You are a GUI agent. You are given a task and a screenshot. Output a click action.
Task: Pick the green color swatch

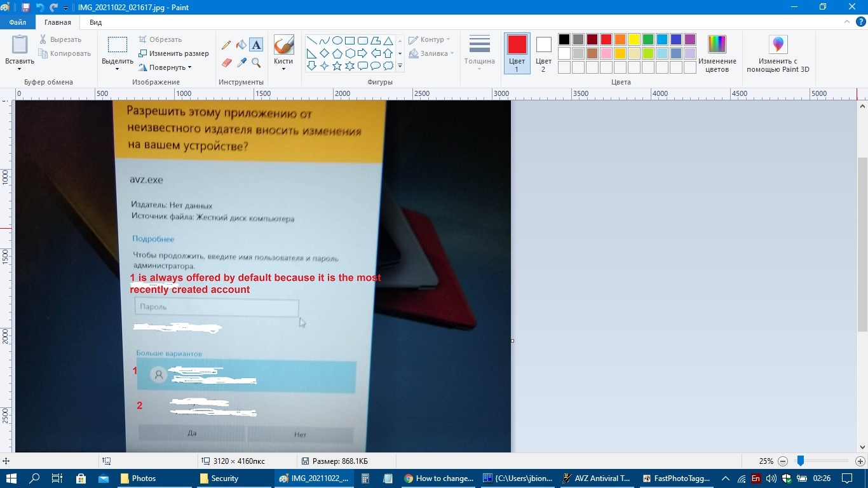648,39
